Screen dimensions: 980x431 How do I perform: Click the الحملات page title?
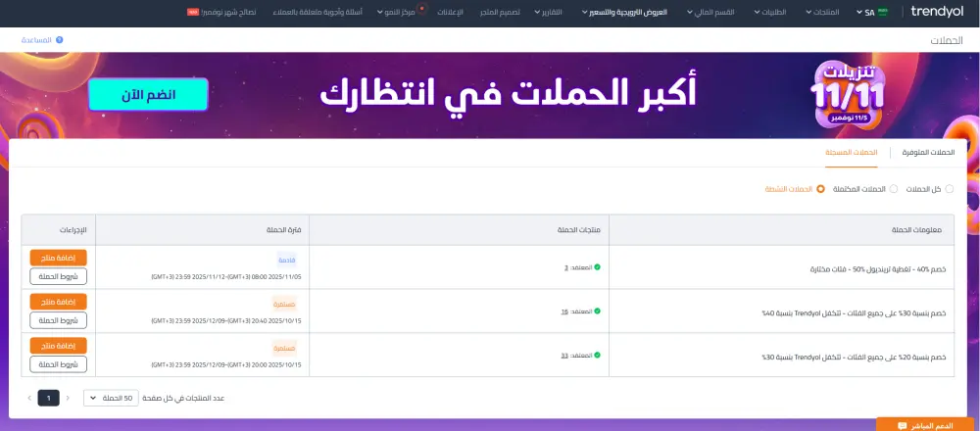coord(947,40)
